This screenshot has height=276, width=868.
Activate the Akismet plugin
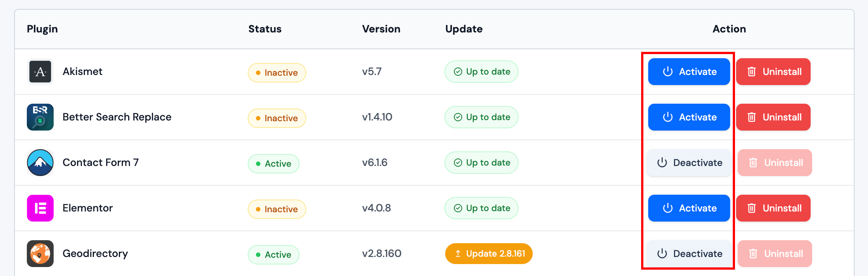tap(689, 72)
